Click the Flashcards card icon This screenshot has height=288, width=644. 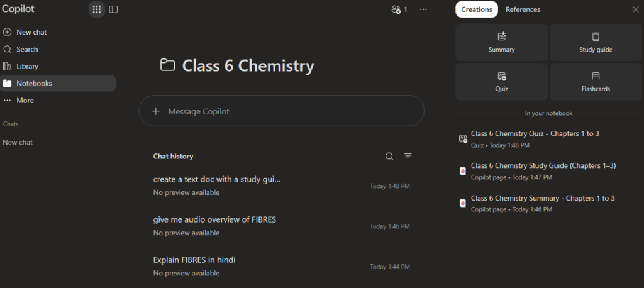[596, 76]
